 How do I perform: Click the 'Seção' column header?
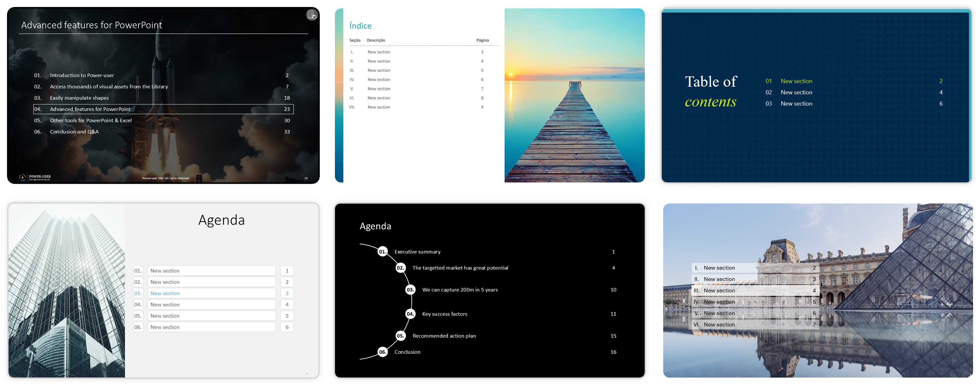tap(355, 40)
